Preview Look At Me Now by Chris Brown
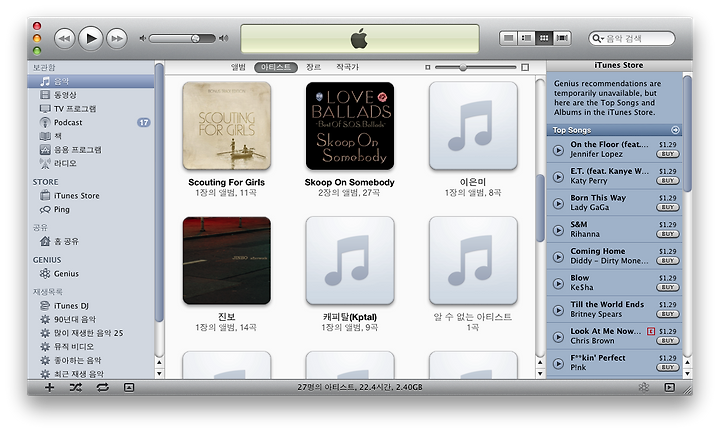Image resolution: width=720 pixels, height=433 pixels. (x=558, y=337)
